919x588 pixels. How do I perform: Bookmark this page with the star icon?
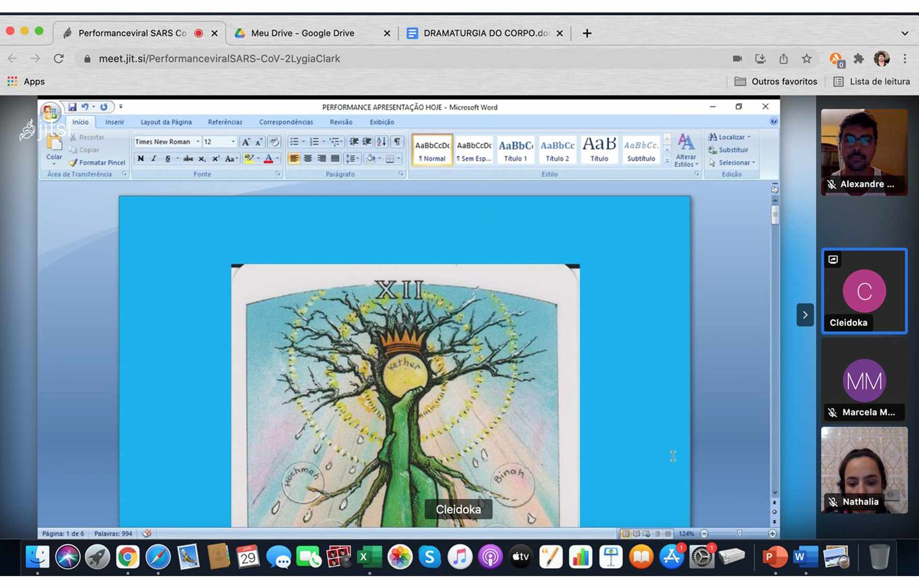[x=806, y=59]
